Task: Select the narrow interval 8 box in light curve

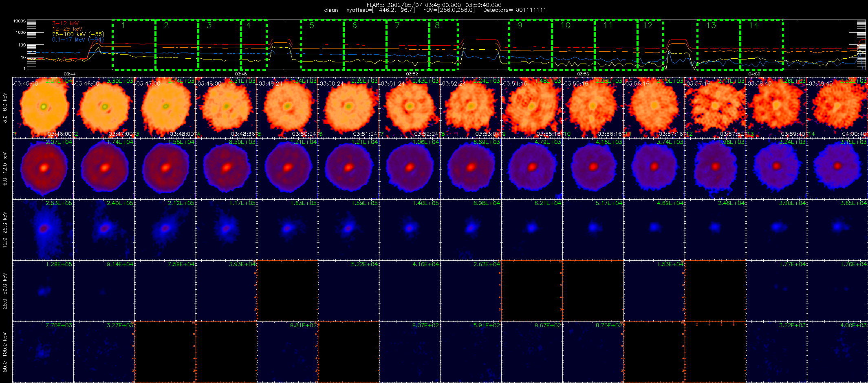Action: 444,45
